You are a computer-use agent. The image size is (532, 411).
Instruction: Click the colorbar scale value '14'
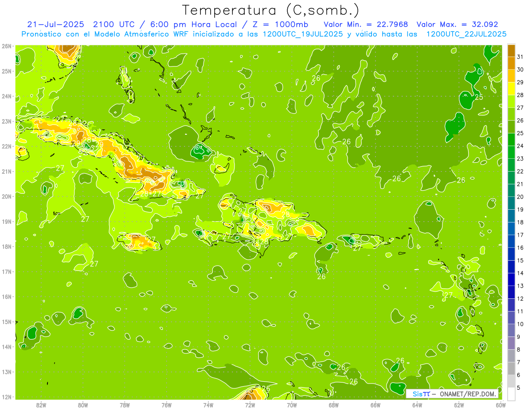(x=520, y=273)
